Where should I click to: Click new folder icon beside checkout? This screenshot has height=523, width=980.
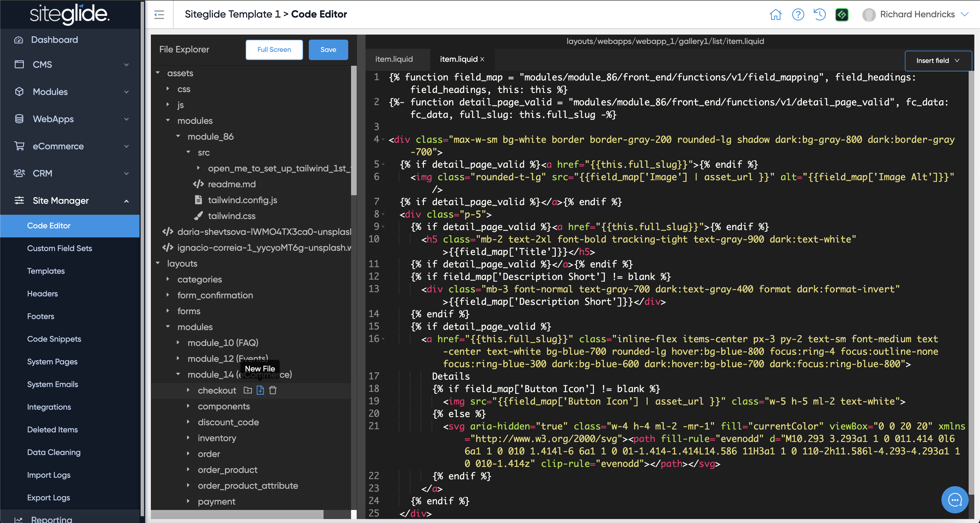[x=248, y=390]
